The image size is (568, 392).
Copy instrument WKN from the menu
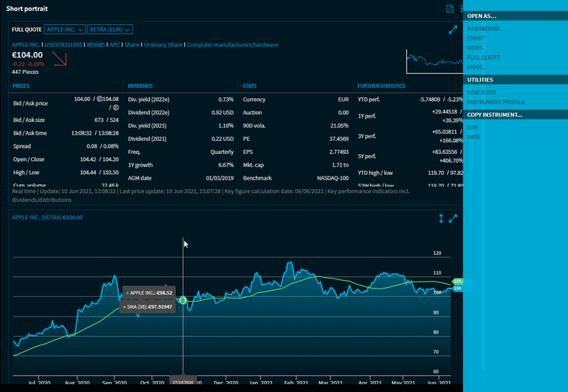473,137
